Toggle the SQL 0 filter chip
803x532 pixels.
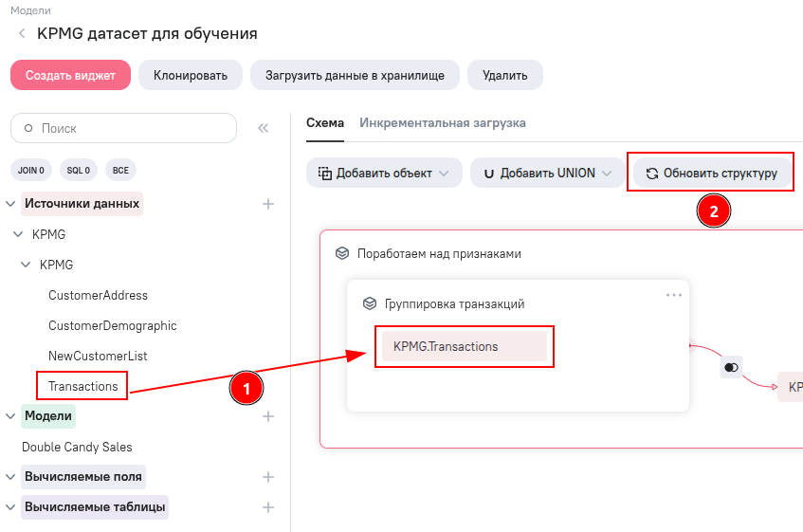(x=79, y=171)
